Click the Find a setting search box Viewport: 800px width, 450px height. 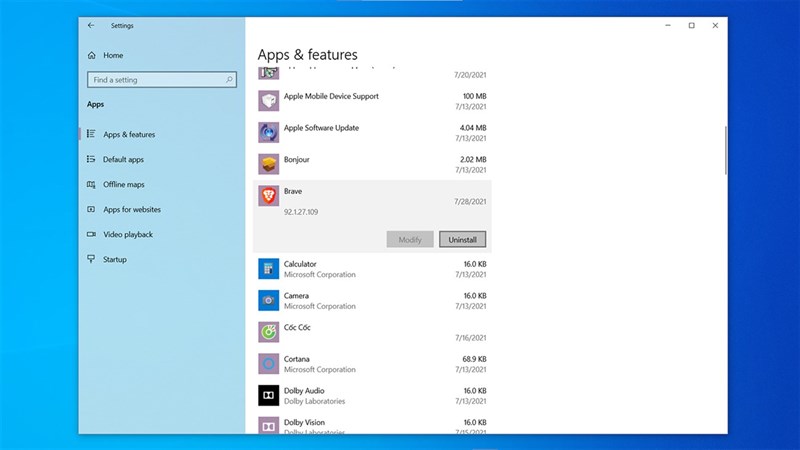[162, 80]
